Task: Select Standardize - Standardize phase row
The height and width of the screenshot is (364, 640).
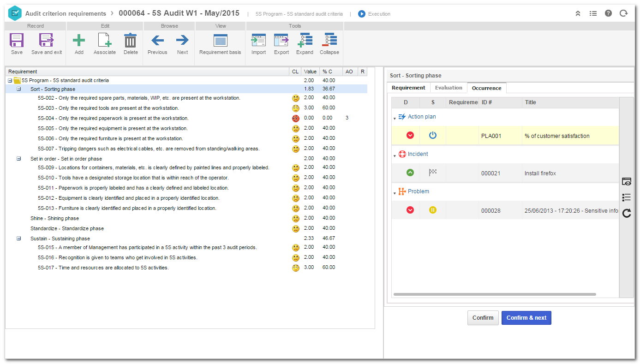Action: pos(186,228)
